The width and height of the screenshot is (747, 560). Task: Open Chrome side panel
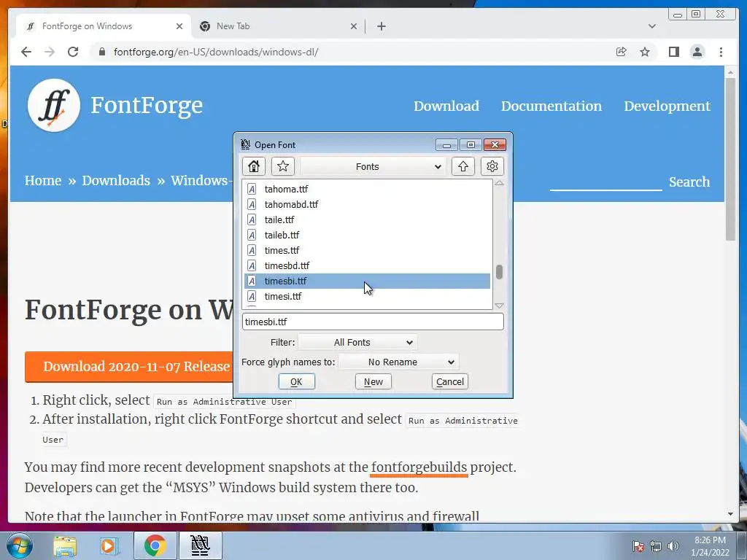click(x=673, y=52)
